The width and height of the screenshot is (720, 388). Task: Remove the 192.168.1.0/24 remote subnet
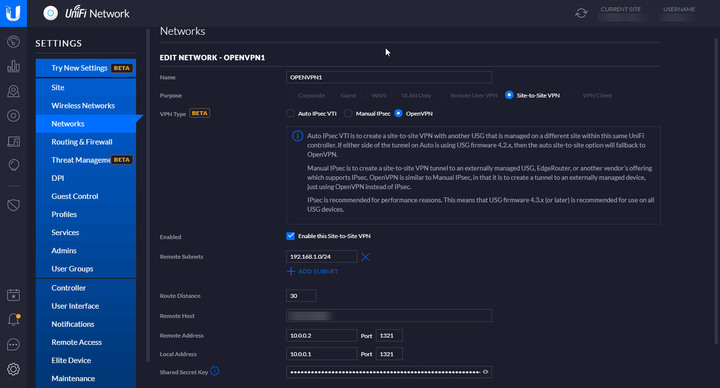coord(366,257)
